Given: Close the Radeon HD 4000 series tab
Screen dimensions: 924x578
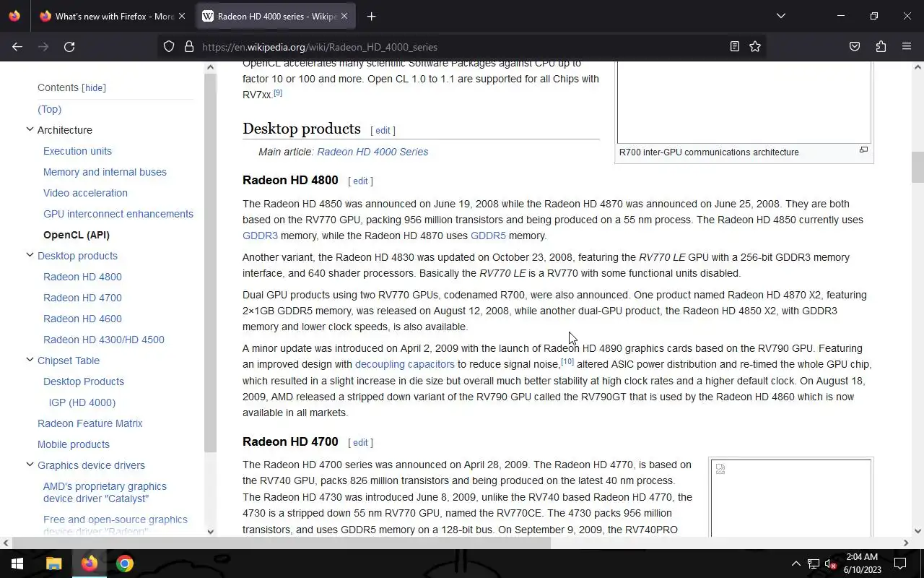Looking at the screenshot, I should tap(344, 16).
